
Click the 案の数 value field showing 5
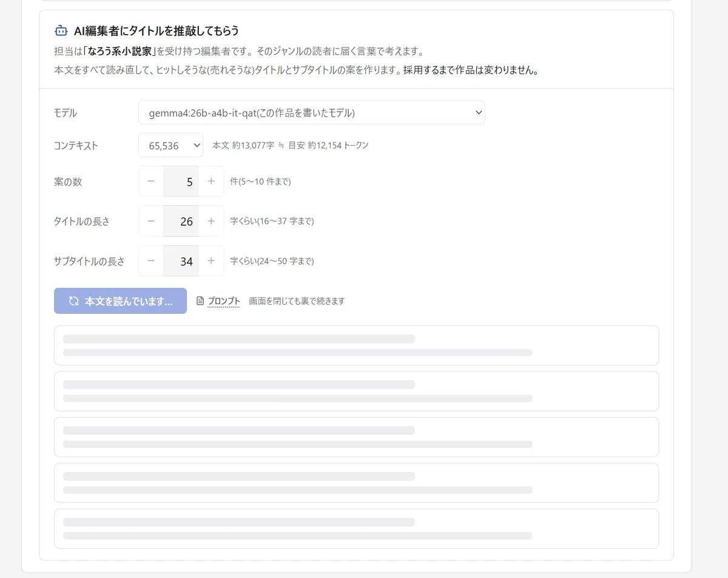point(181,182)
